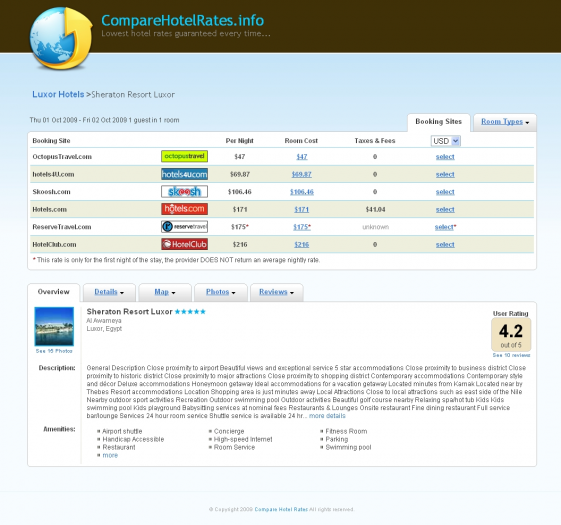The image size is (561, 525).
Task: Click the OctopusTravel.com site name
Action: [x=62, y=157]
